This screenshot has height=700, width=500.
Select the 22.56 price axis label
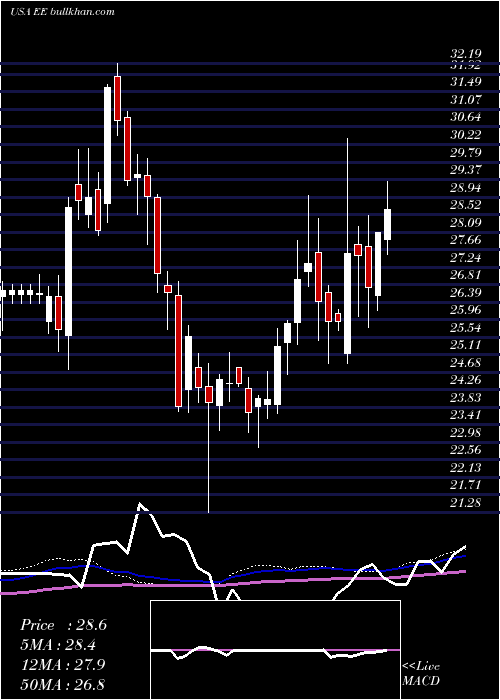[x=465, y=450]
